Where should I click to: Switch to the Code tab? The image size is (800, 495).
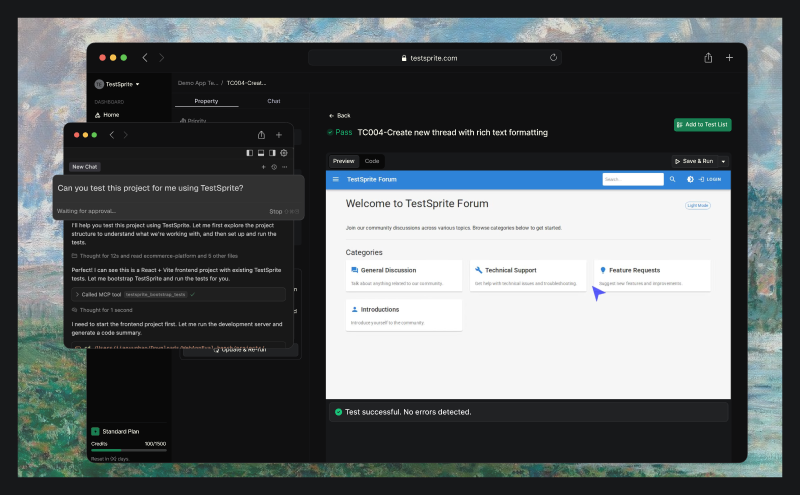pyautogui.click(x=371, y=161)
